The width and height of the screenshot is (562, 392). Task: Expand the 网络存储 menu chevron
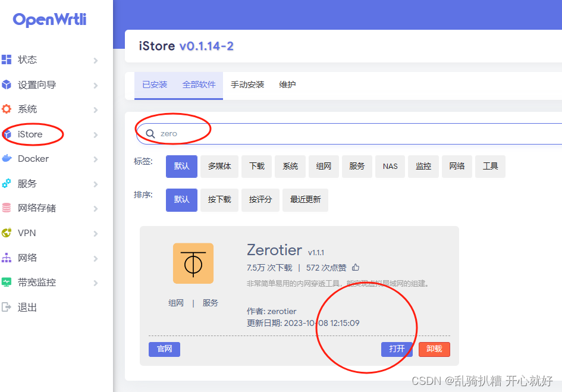coord(96,209)
